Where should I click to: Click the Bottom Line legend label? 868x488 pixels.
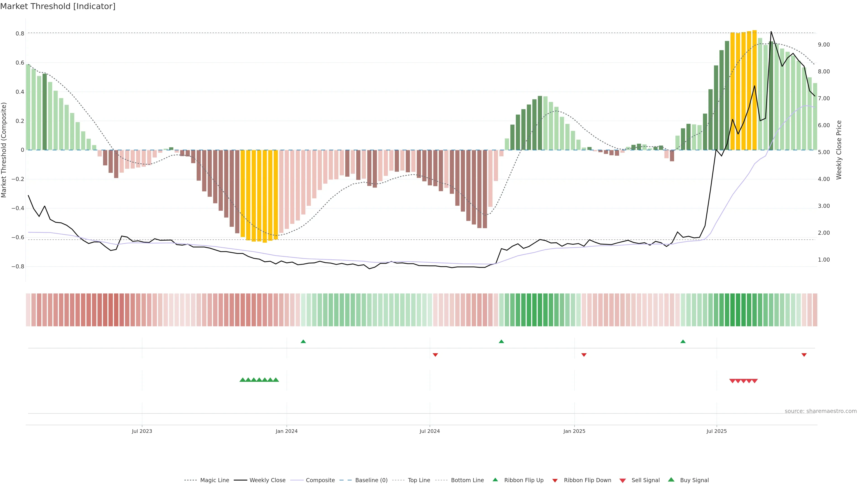tap(467, 480)
